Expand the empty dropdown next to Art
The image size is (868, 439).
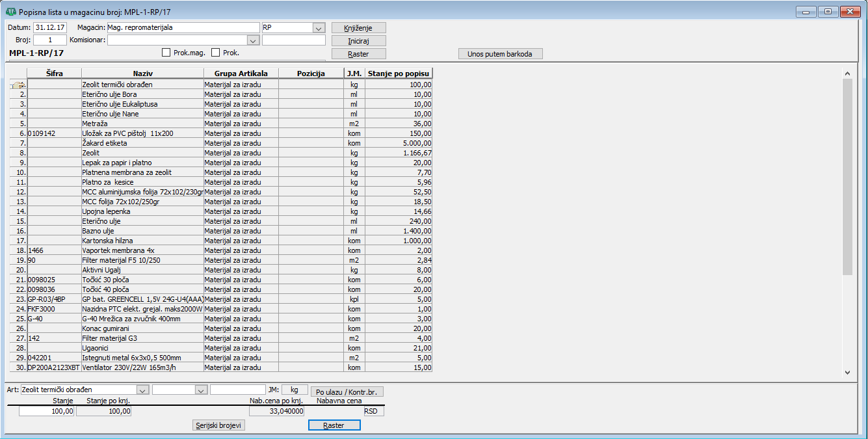point(201,390)
